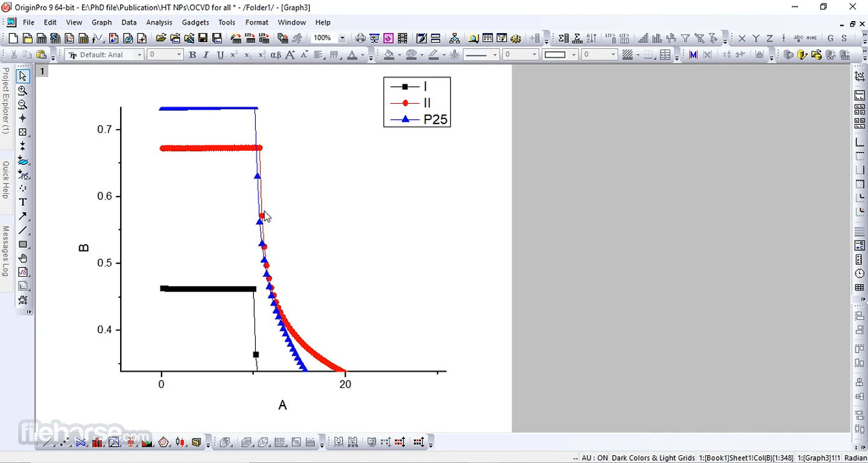The height and width of the screenshot is (463, 868).
Task: Select the Text tool
Action: coord(23,202)
